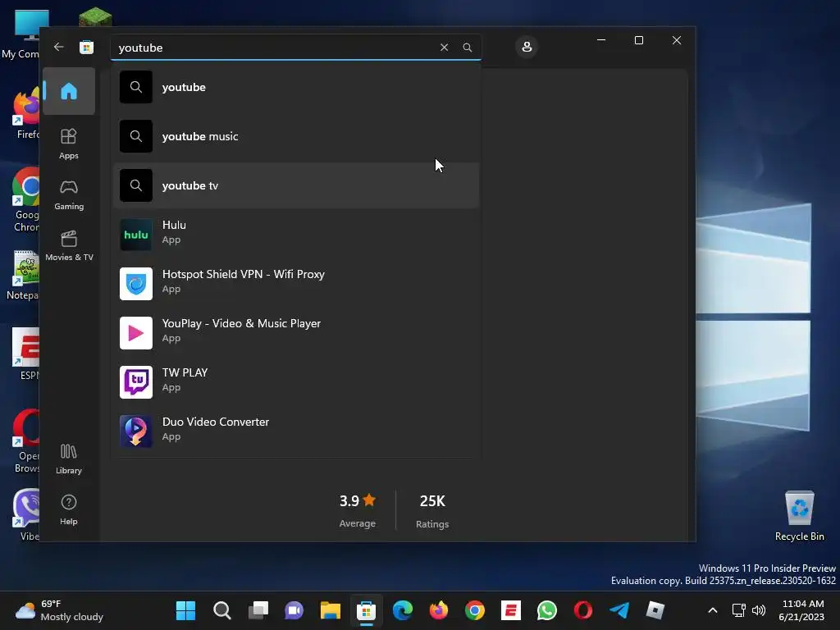Open the Chat app on taskbar
This screenshot has width=840, height=630.
click(x=294, y=610)
